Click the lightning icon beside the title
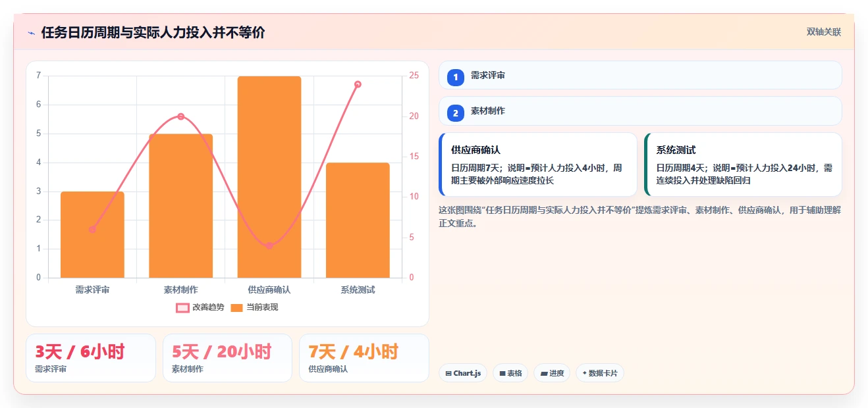 31,33
